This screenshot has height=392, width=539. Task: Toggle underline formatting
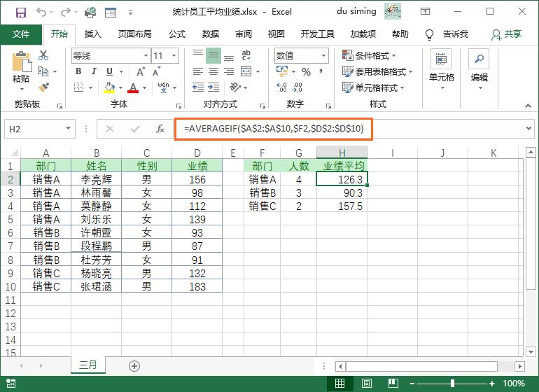pyautogui.click(x=109, y=71)
